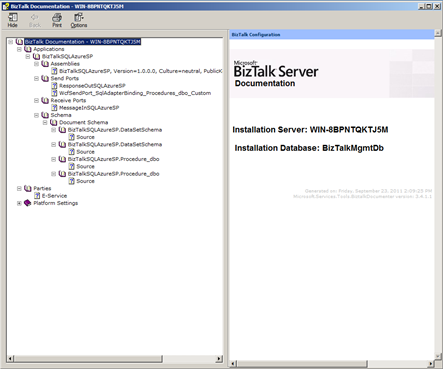443x369 pixels.
Task: Click the content pane horizontal scrollbar thumb
Action: [x=302, y=364]
